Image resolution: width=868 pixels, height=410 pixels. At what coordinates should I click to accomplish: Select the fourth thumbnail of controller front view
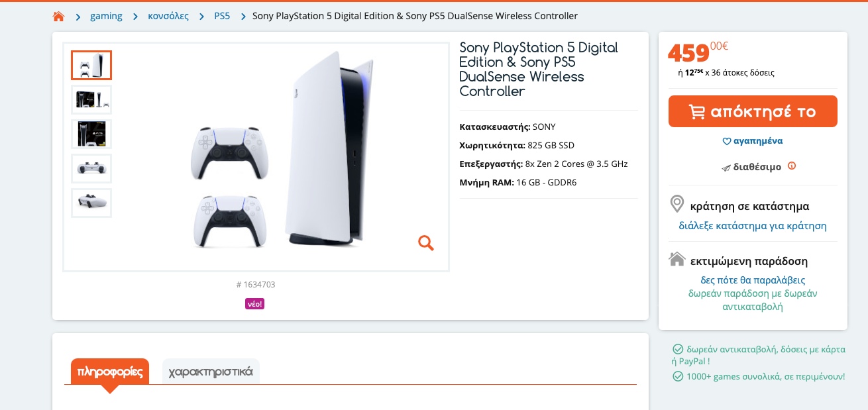91,168
